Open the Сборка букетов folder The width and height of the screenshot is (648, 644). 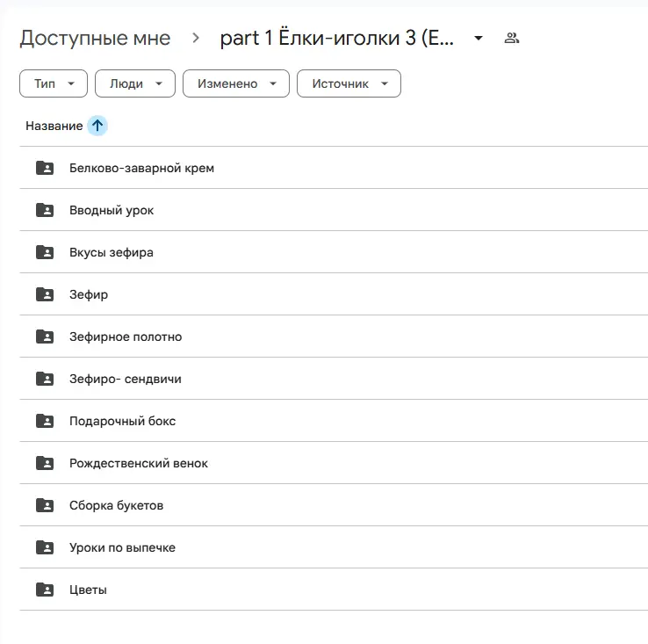coord(116,505)
